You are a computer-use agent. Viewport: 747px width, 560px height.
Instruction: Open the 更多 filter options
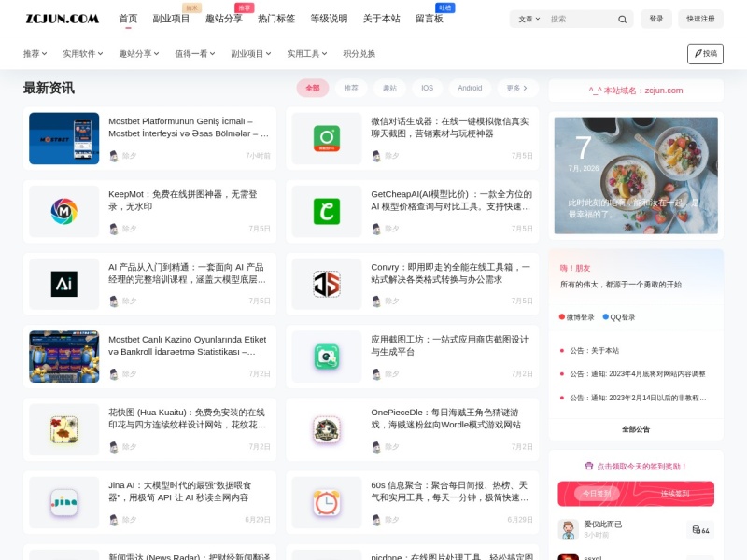click(x=517, y=88)
